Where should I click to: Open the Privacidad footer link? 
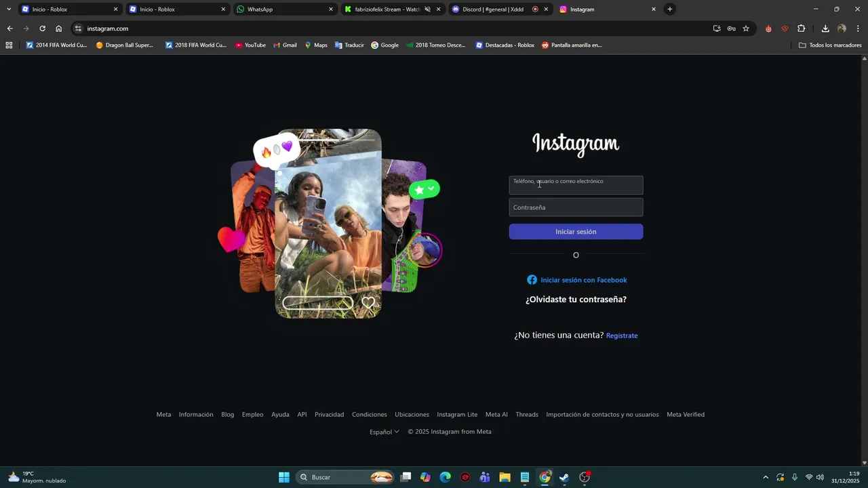(329, 415)
